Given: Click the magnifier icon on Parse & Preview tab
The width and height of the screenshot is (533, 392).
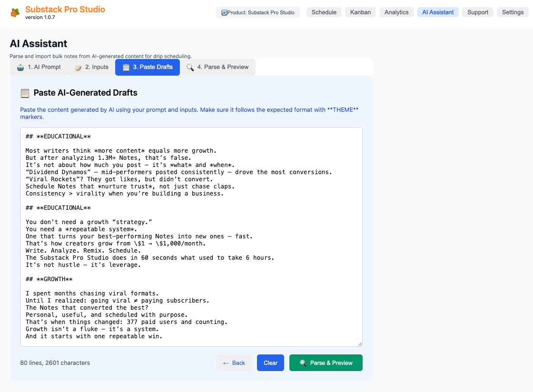Looking at the screenshot, I should 190,67.
